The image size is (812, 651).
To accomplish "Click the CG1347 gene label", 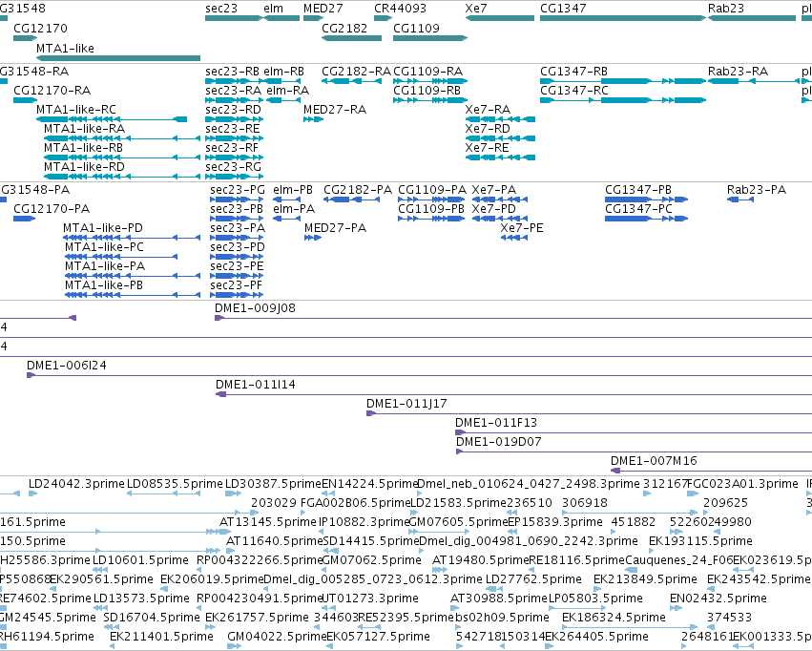I will coord(563,9).
